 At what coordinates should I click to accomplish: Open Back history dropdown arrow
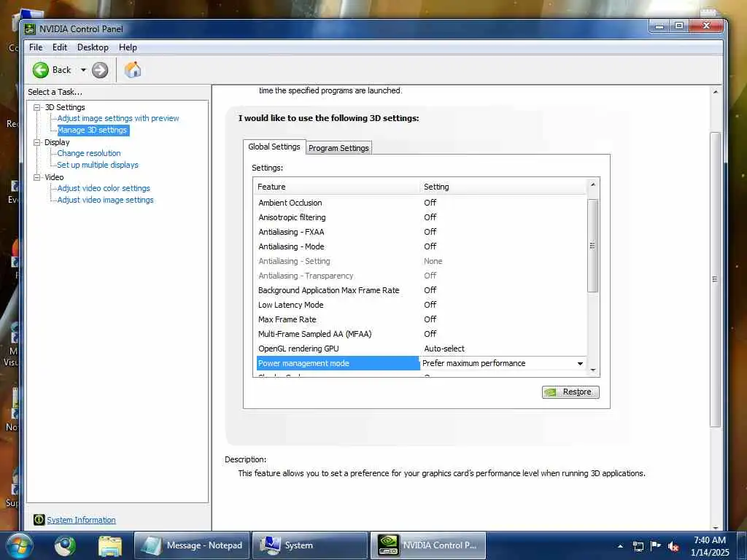pyautogui.click(x=83, y=70)
